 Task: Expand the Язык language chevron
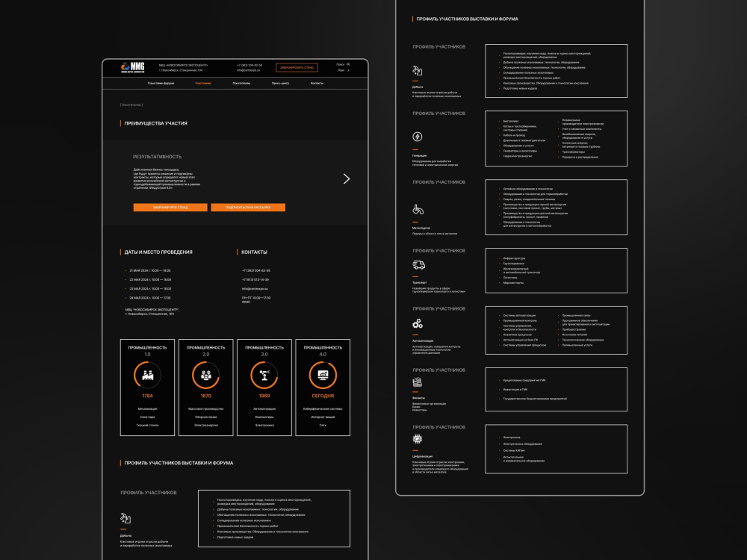click(x=348, y=70)
